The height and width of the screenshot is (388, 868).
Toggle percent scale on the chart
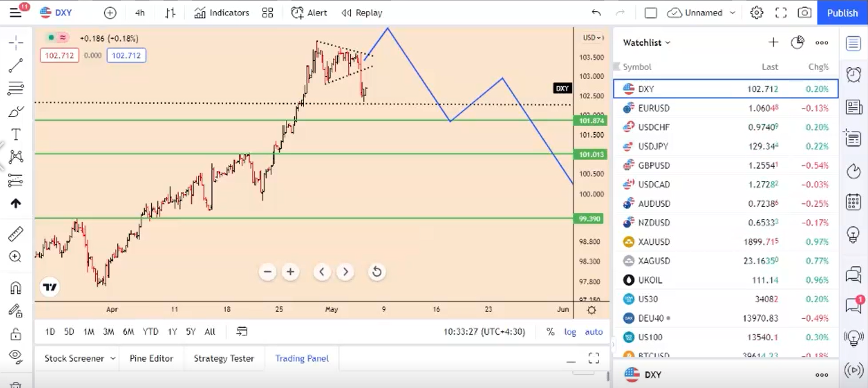coord(550,331)
